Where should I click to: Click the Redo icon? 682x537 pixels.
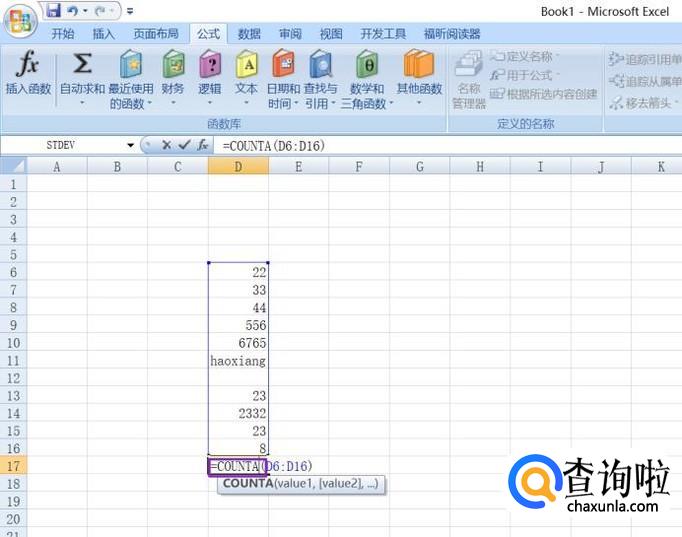(x=100, y=10)
